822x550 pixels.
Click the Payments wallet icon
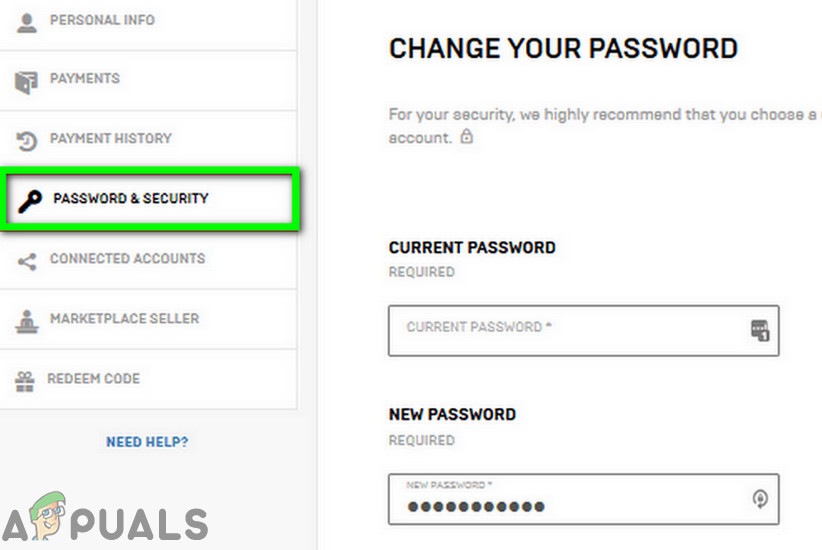[x=27, y=82]
